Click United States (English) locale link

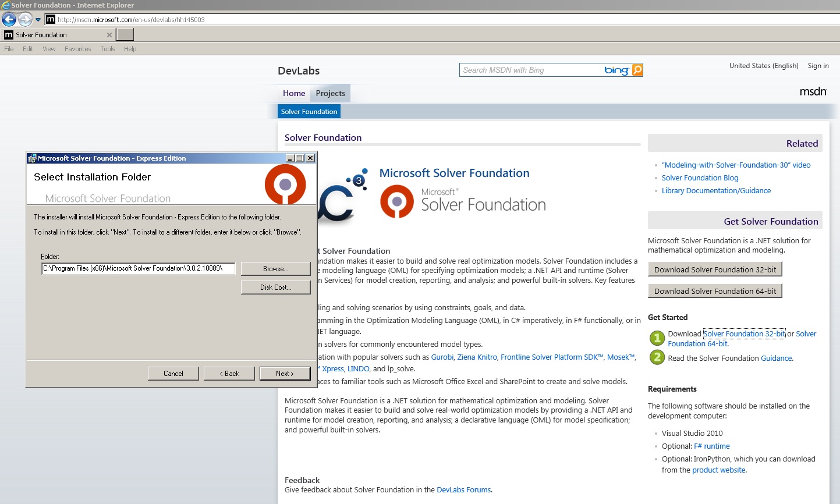(764, 66)
